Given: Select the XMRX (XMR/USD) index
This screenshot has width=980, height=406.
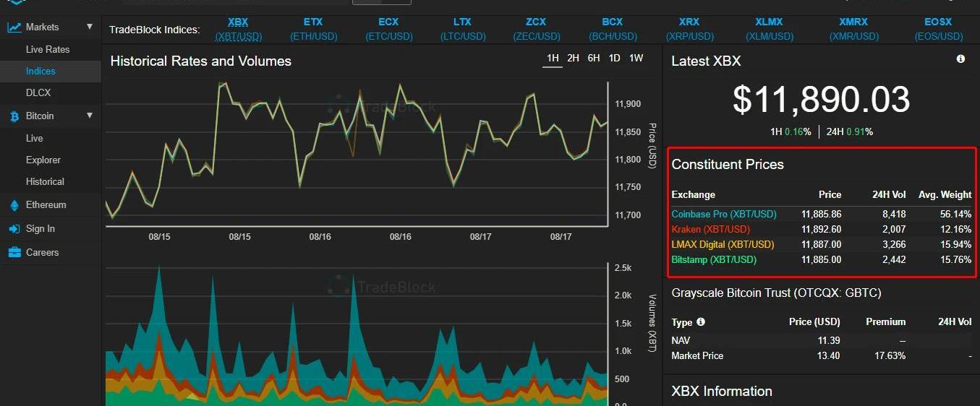Looking at the screenshot, I should coord(853,30).
